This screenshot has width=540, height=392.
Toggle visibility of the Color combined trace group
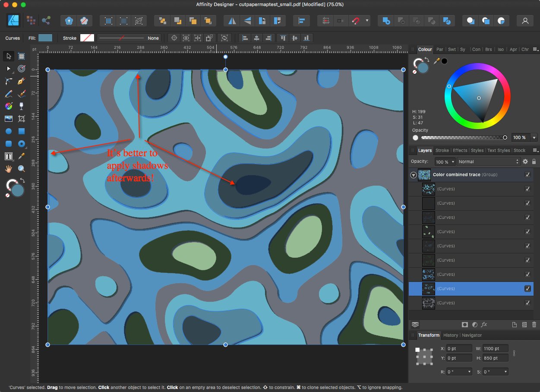coord(527,174)
